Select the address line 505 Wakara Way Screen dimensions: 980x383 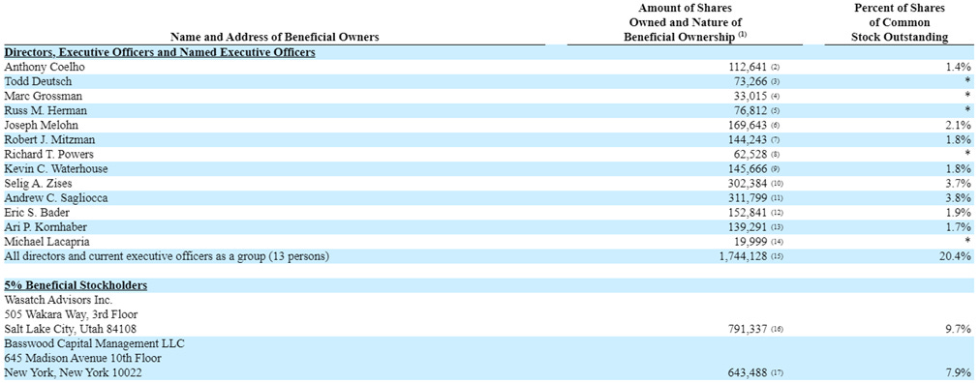coord(72,314)
